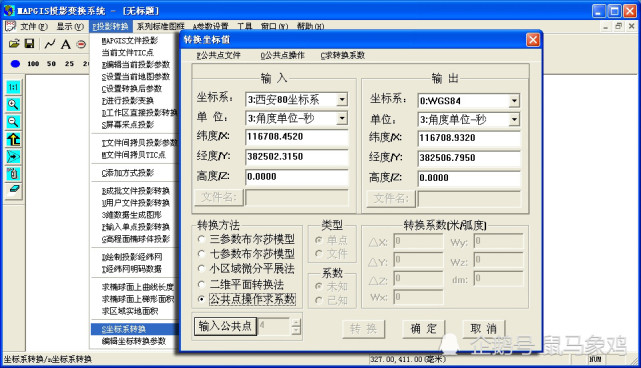The image size is (641, 368).
Task: Select 七参数布尔莎模型 radio option
Action: [201, 254]
